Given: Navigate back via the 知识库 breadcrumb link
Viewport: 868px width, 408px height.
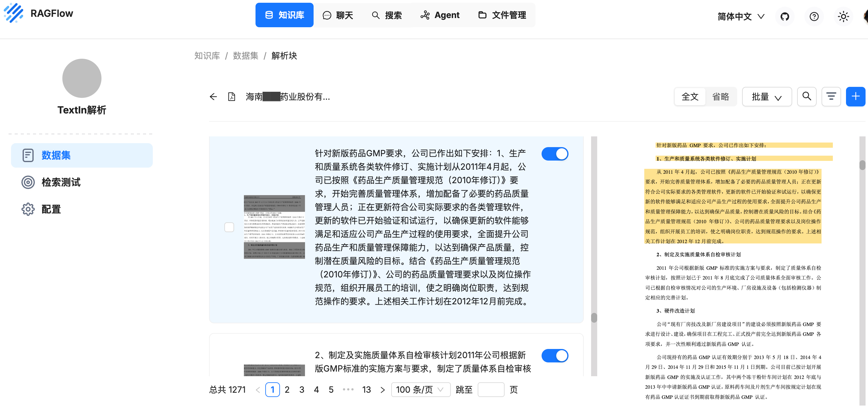Looking at the screenshot, I should [x=207, y=56].
